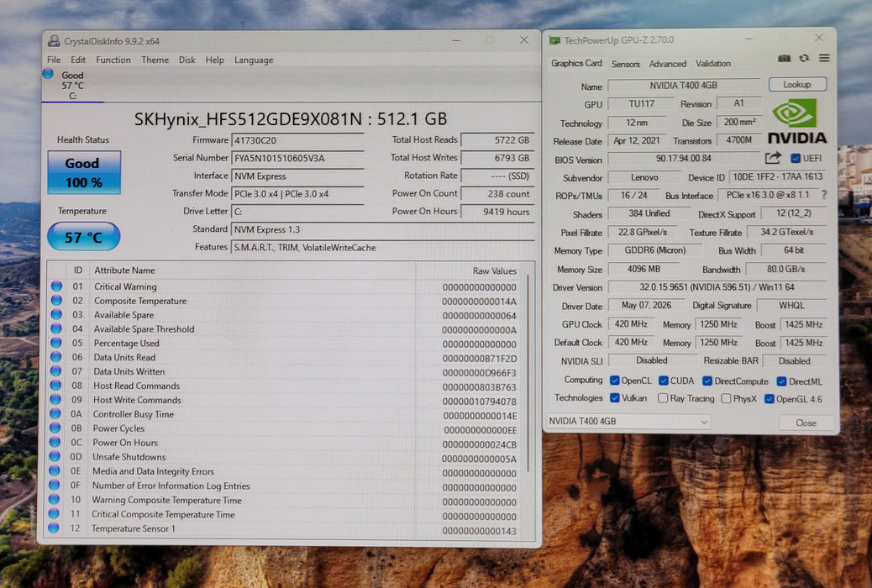Open the GPU-Z hamburger menu icon
The width and height of the screenshot is (872, 588).
[824, 58]
